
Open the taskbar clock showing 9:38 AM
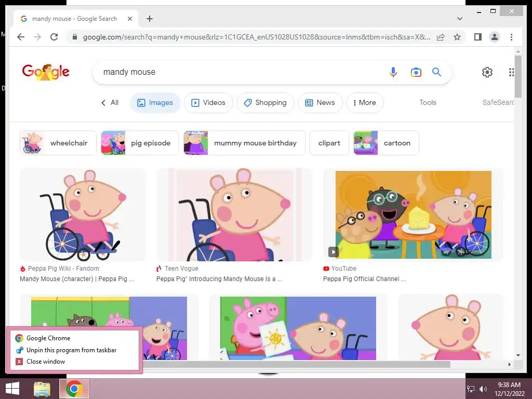509,389
